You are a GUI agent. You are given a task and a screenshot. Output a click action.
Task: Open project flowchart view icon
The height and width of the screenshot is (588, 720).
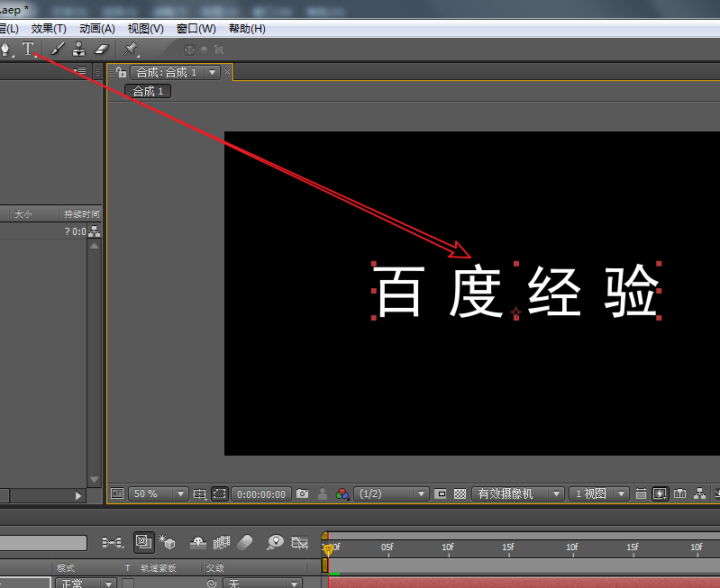[94, 231]
